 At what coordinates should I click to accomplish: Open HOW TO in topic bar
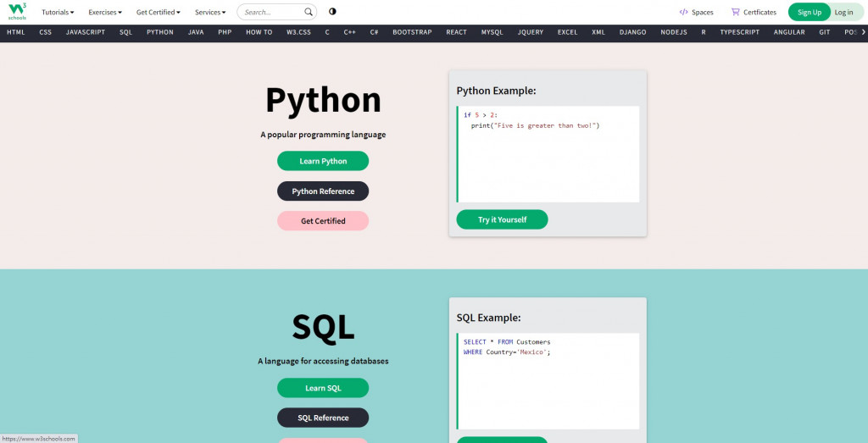(x=259, y=32)
